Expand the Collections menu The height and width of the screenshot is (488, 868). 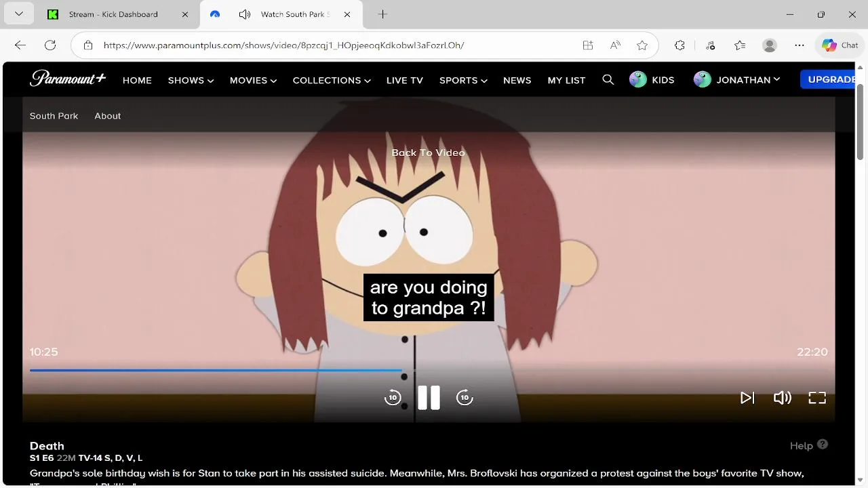[332, 80]
